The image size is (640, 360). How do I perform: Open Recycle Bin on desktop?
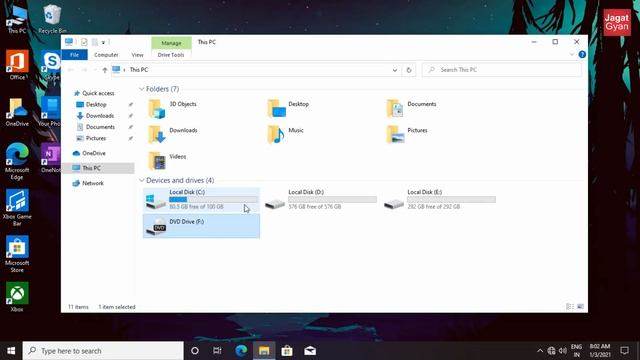tap(52, 18)
